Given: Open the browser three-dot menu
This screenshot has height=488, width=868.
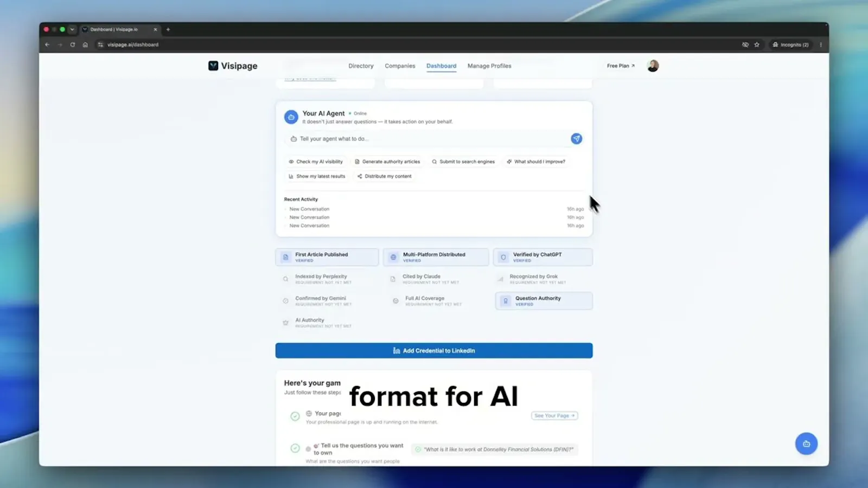Looking at the screenshot, I should [821, 44].
